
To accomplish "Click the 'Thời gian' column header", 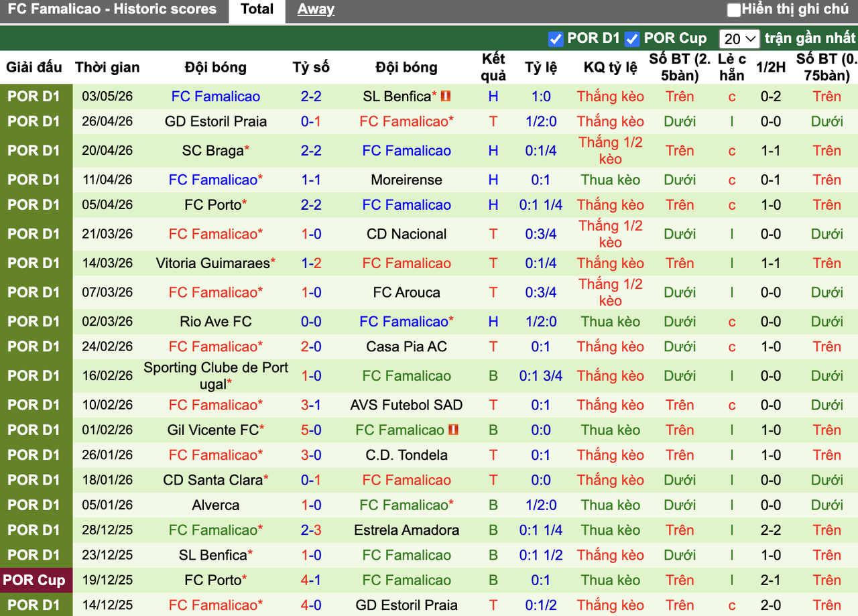I will [x=107, y=67].
